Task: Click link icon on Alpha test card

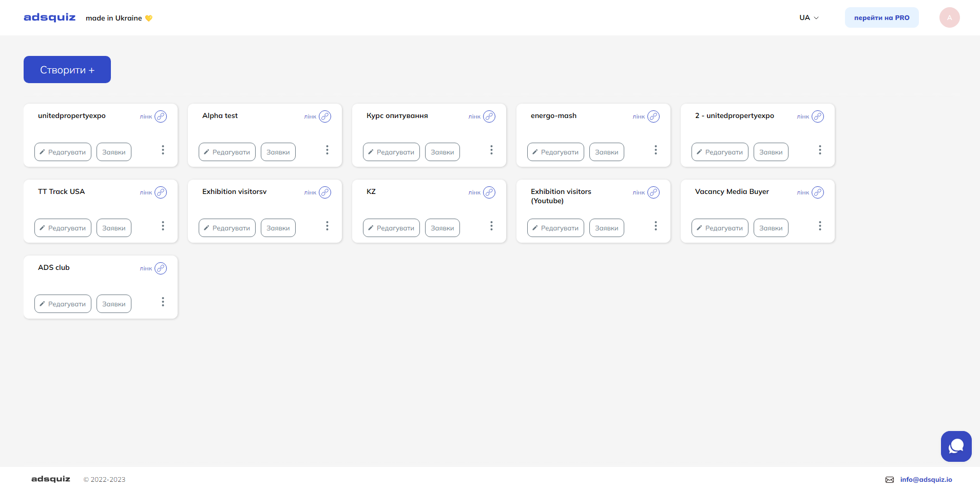Action: pos(325,116)
